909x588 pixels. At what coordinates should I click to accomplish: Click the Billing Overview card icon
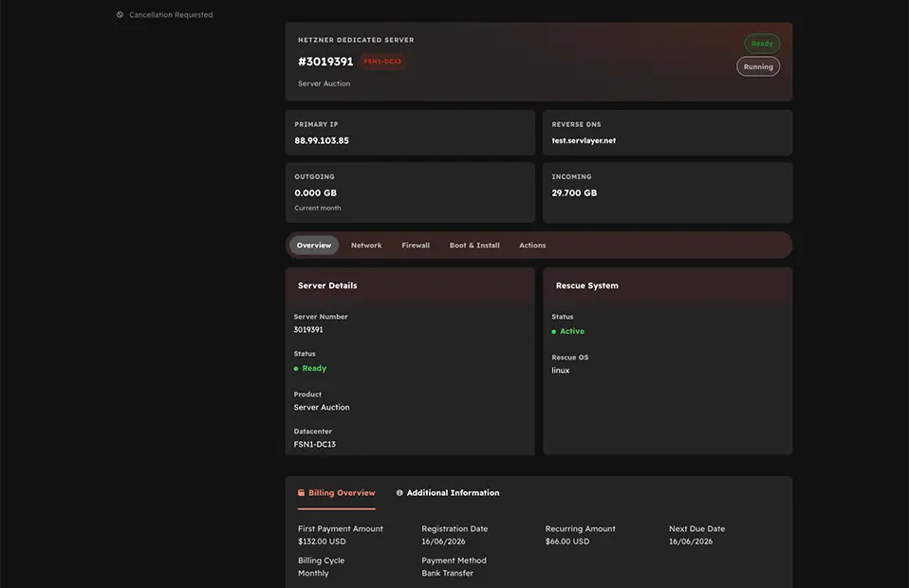[301, 493]
